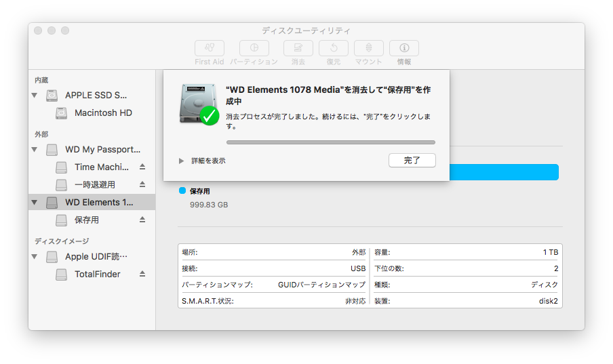
Task: Click the USB connection value
Action: [358, 268]
